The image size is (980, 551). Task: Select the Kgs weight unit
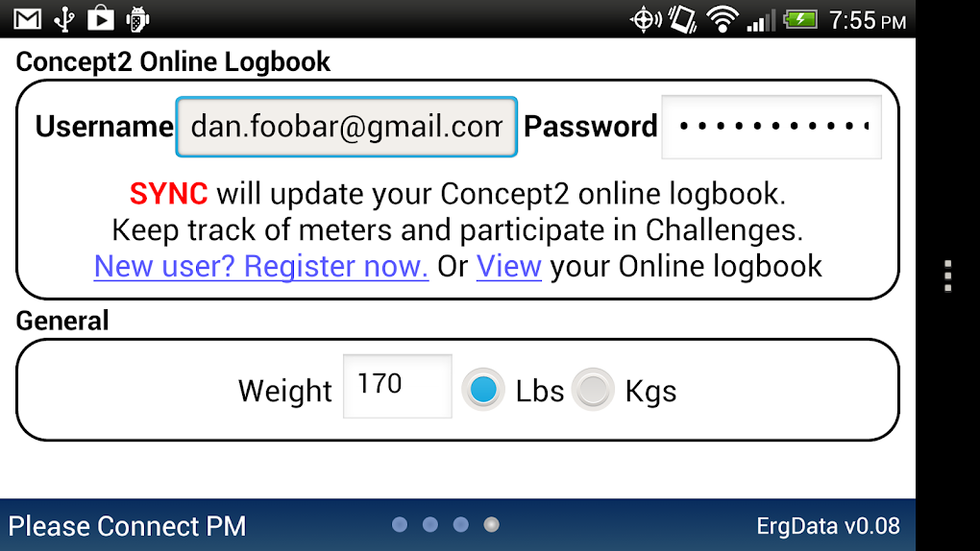(x=593, y=390)
